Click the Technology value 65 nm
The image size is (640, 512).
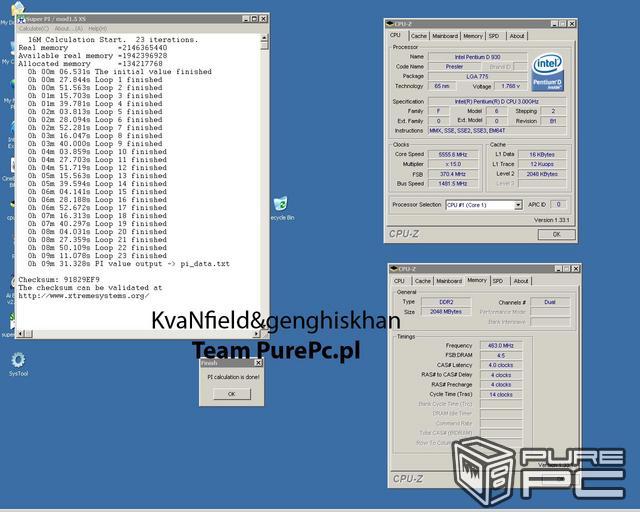coord(442,86)
